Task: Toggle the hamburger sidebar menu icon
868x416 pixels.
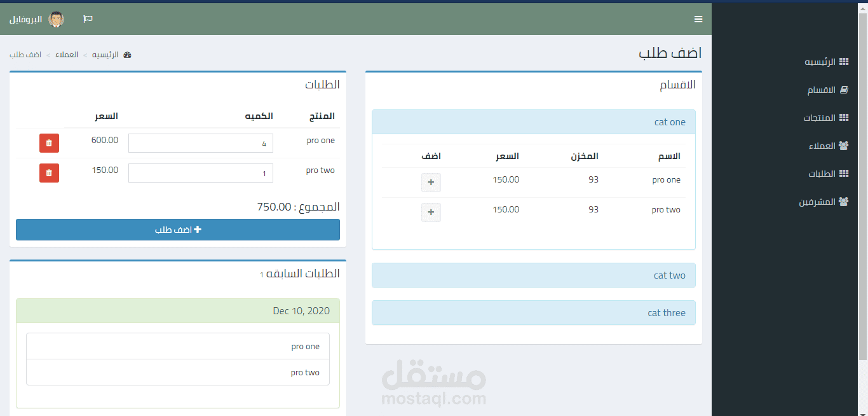Action: click(x=698, y=19)
